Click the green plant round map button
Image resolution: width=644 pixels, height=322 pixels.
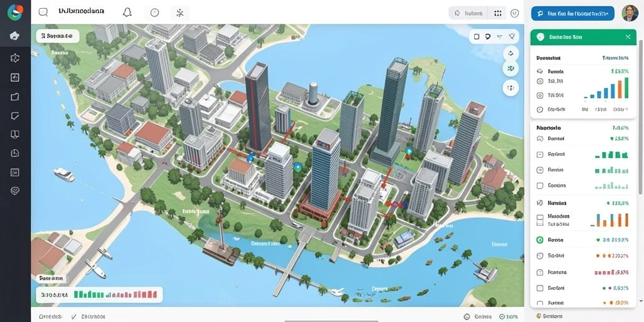point(511,68)
